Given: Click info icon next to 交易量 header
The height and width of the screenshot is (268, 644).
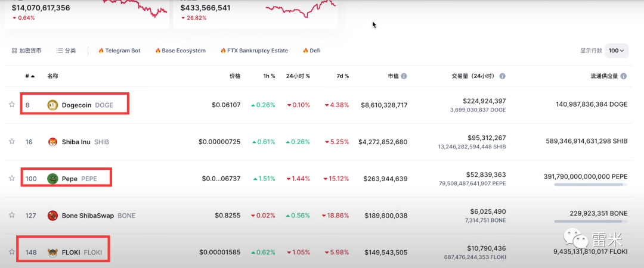Looking at the screenshot, I should [x=502, y=76].
